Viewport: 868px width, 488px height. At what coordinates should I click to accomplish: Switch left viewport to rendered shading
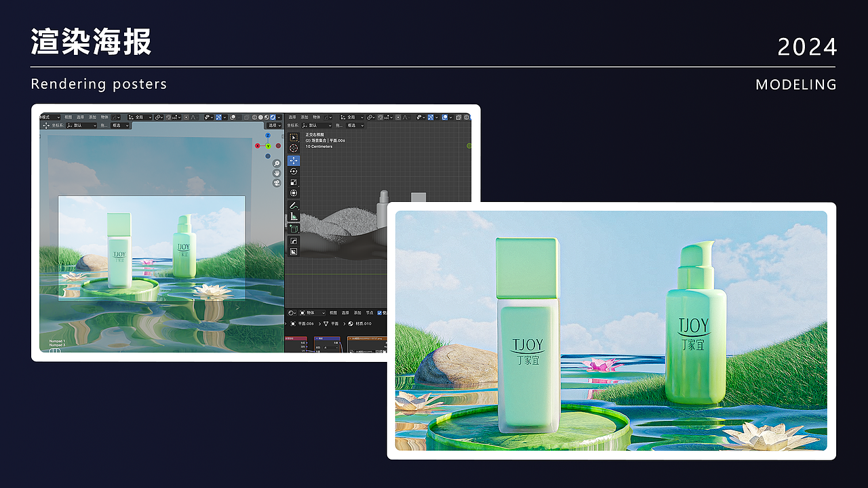point(273,117)
